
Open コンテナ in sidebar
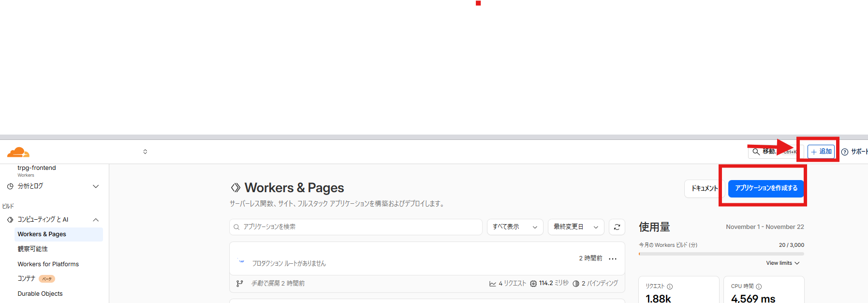[x=27, y=279]
